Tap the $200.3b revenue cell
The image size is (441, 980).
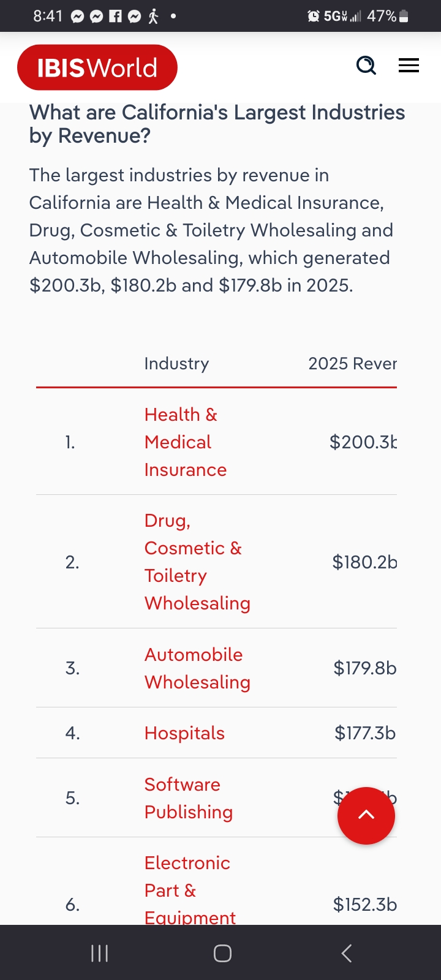[x=363, y=442]
